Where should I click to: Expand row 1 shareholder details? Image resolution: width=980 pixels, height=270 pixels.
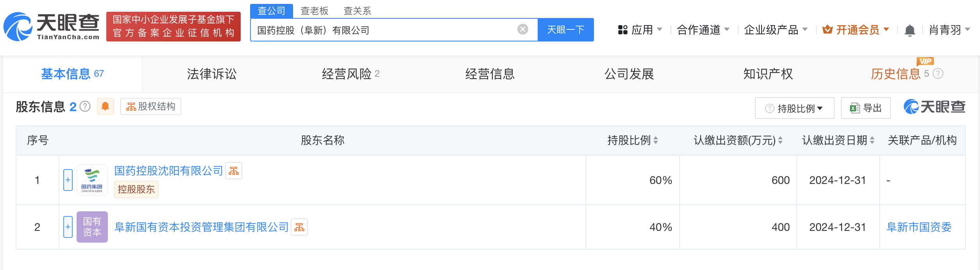(x=68, y=180)
